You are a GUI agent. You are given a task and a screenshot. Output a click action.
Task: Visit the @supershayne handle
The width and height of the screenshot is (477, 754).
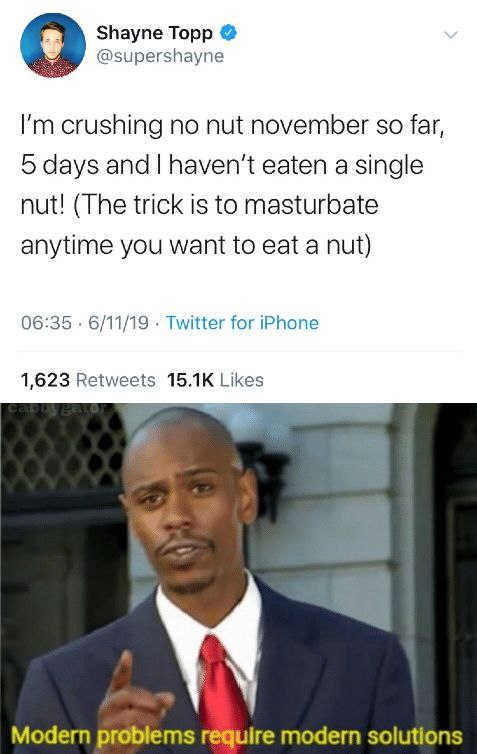[160, 56]
